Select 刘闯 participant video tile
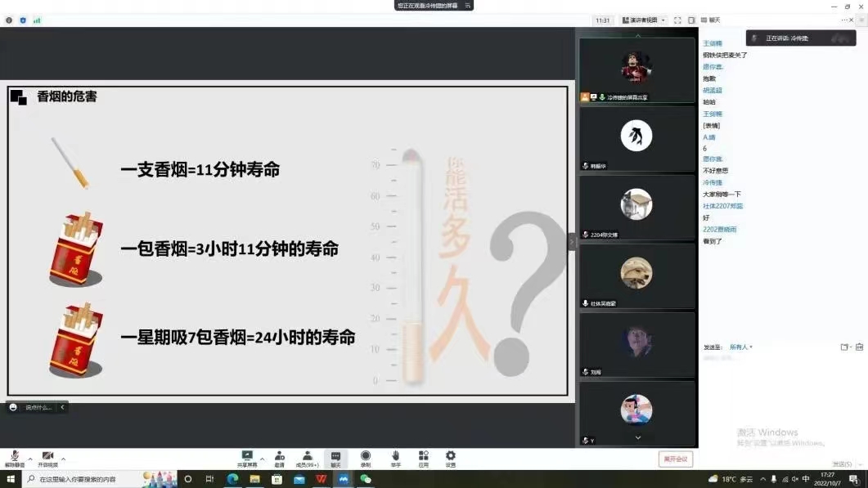 [x=636, y=343]
